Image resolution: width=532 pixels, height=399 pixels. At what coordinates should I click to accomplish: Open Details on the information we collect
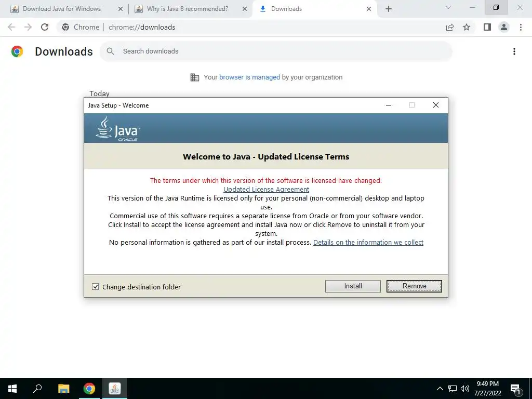pyautogui.click(x=368, y=242)
